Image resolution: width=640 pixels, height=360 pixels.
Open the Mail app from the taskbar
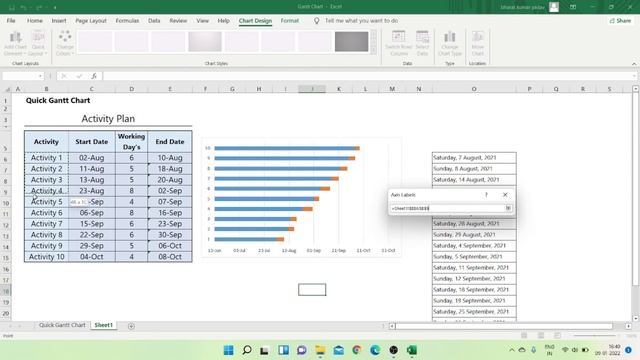click(x=338, y=350)
